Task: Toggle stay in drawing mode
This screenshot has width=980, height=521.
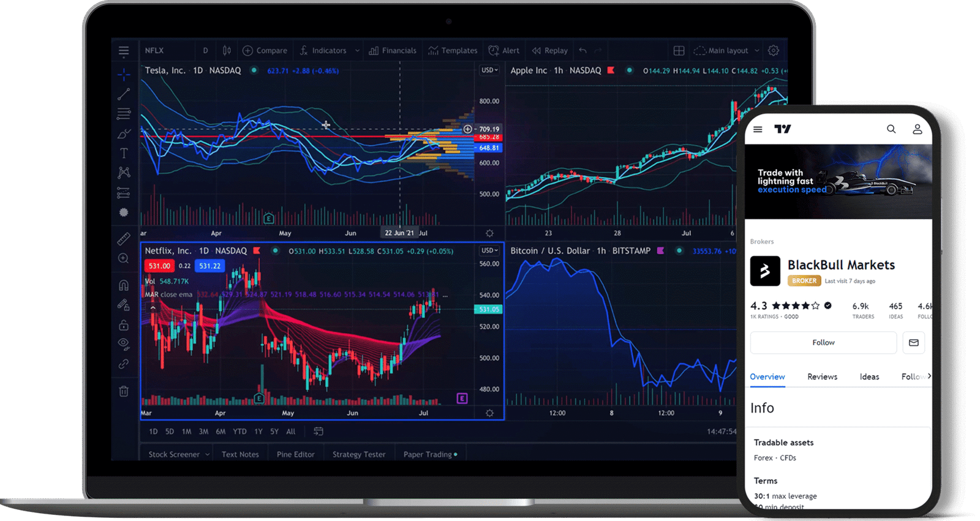Action: pyautogui.click(x=124, y=305)
